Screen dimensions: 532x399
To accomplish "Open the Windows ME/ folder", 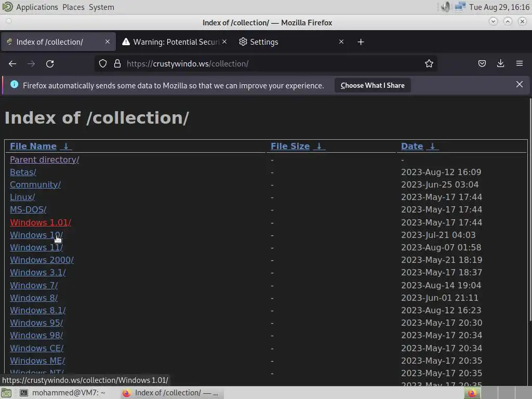I will [x=37, y=361].
